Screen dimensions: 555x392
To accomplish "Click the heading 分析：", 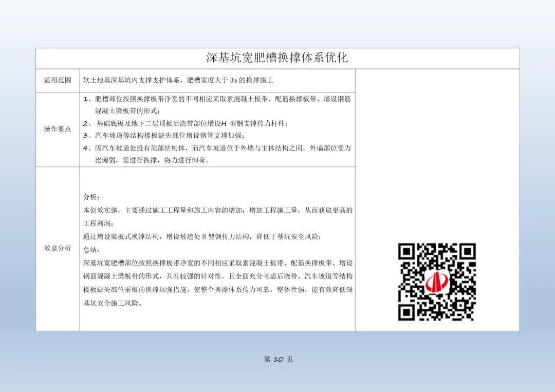I will [91, 197].
